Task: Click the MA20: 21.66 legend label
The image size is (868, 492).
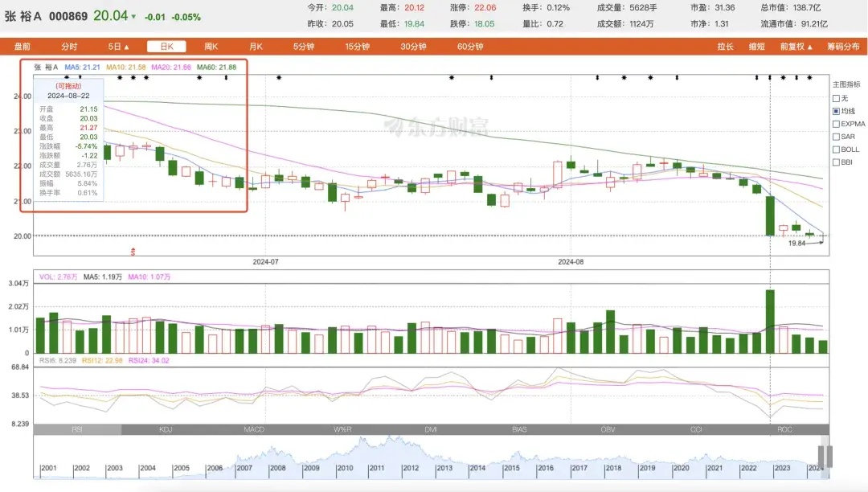Action: coord(171,68)
